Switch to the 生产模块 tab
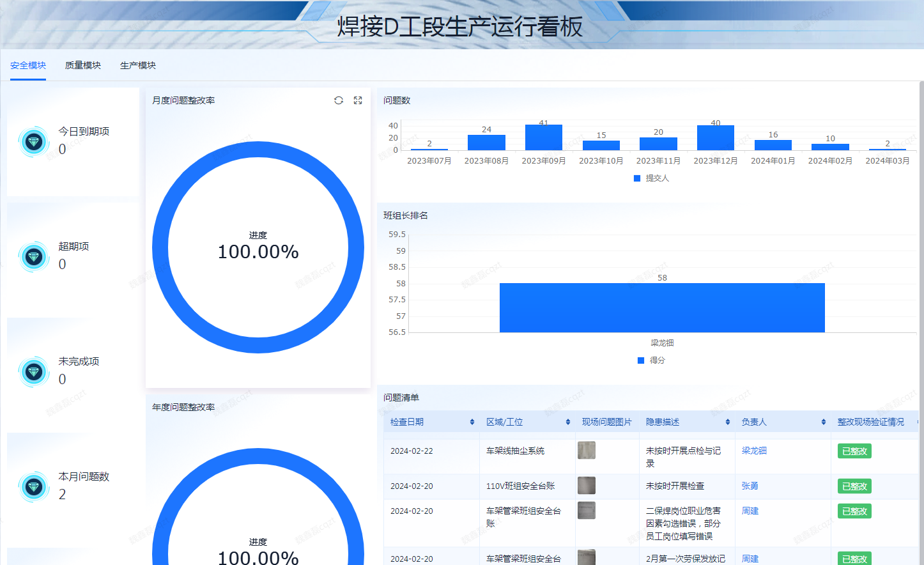924x565 pixels. [138, 65]
